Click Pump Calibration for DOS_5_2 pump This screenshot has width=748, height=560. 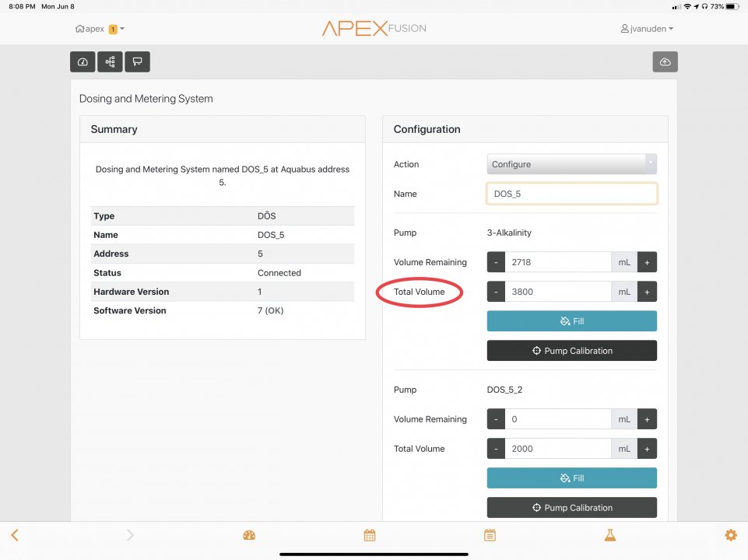(571, 508)
